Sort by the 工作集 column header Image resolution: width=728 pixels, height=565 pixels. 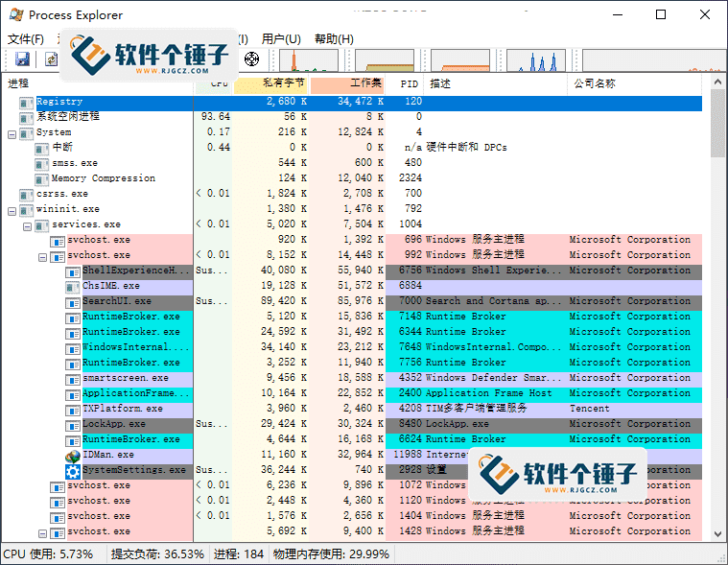tap(347, 83)
